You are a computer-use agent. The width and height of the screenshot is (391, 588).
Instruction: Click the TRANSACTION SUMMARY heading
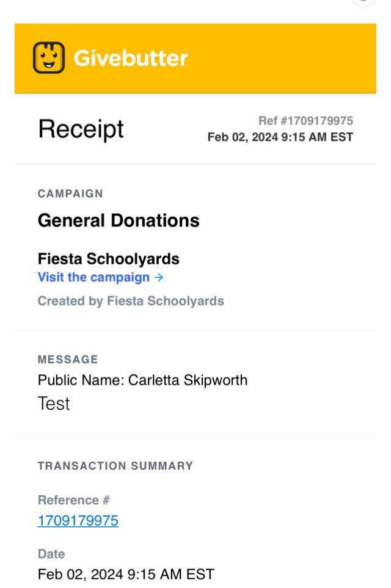pyautogui.click(x=115, y=466)
